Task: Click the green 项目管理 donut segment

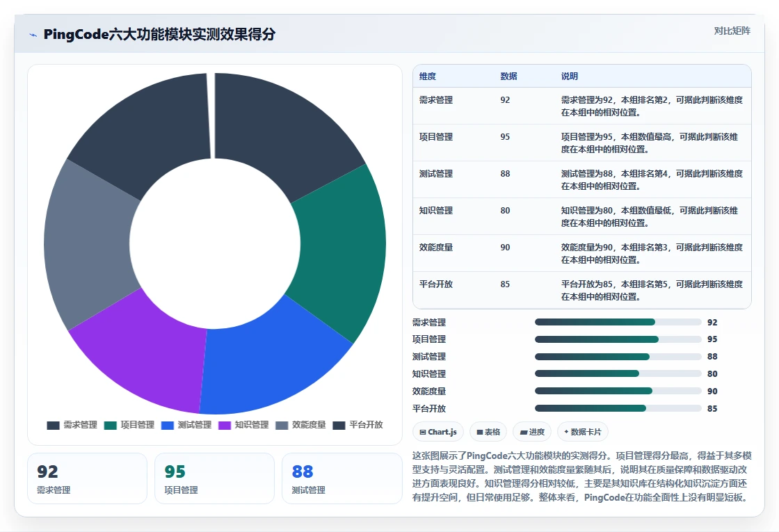Action: click(343, 248)
